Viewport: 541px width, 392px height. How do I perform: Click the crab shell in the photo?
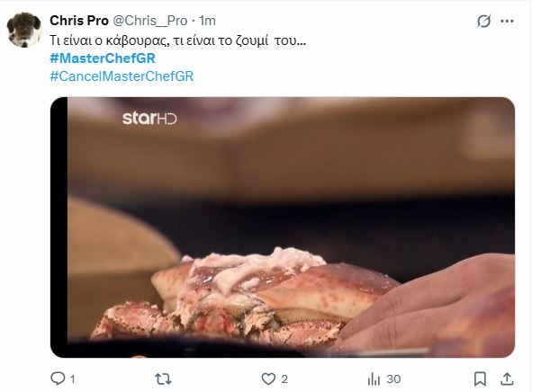[270, 297]
